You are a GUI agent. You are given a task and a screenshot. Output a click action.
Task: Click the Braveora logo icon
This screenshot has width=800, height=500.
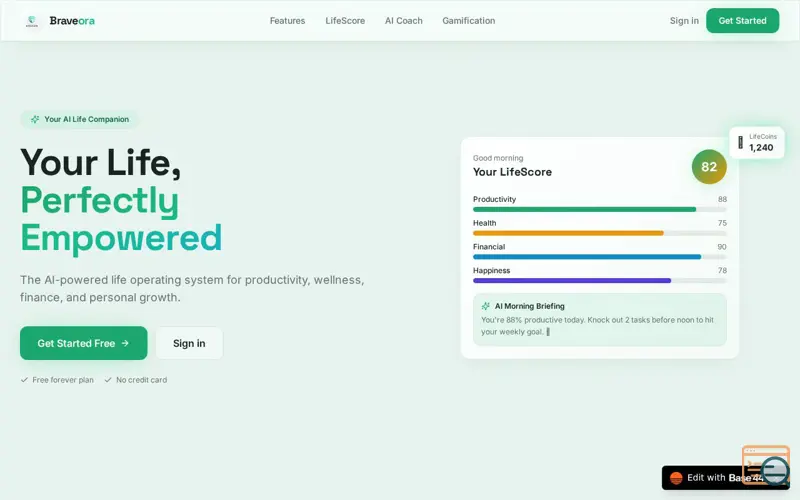click(32, 21)
